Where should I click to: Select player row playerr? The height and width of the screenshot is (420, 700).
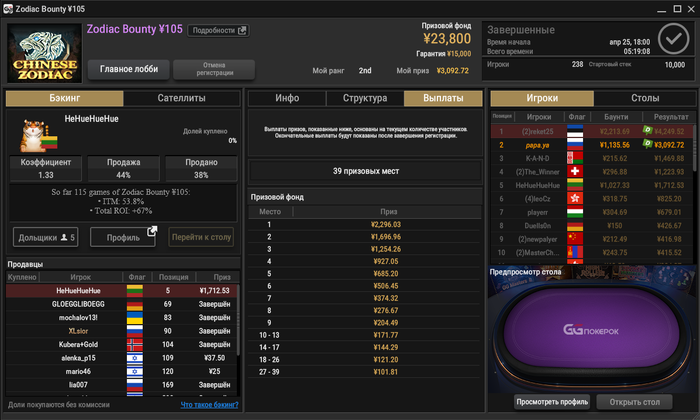tap(592, 212)
